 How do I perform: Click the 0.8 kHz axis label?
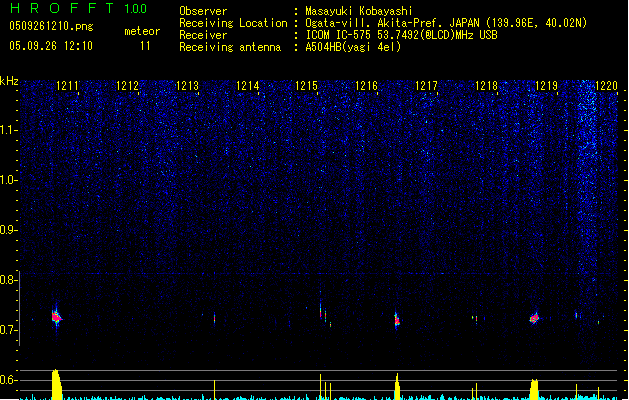pyautogui.click(x=8, y=280)
